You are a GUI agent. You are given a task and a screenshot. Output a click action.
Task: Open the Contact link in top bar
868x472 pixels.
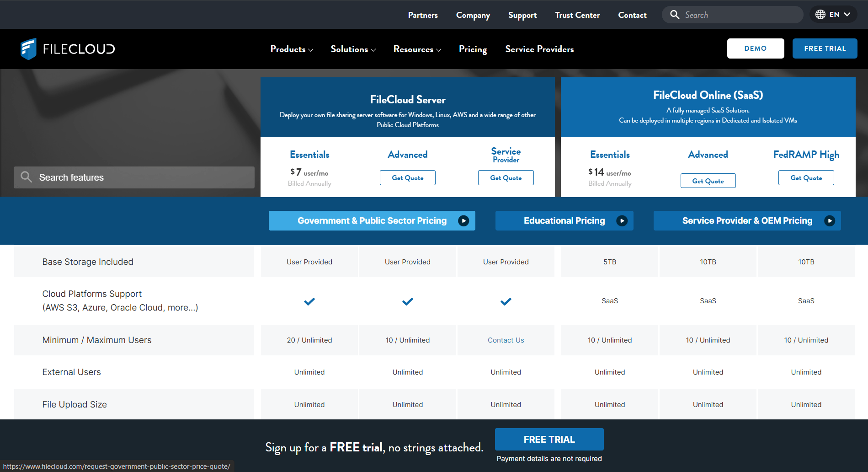point(632,15)
